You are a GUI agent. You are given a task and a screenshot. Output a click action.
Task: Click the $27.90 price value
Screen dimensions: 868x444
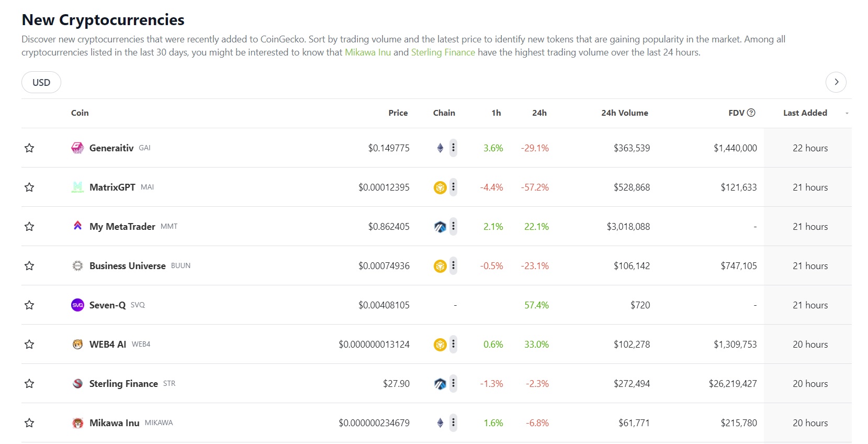coord(396,384)
